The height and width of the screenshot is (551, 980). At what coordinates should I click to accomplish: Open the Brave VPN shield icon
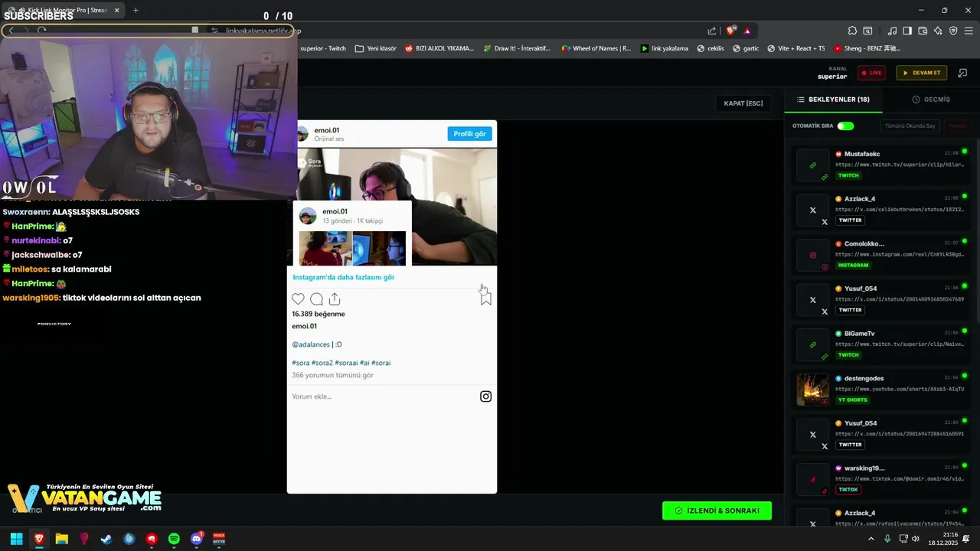(x=953, y=31)
